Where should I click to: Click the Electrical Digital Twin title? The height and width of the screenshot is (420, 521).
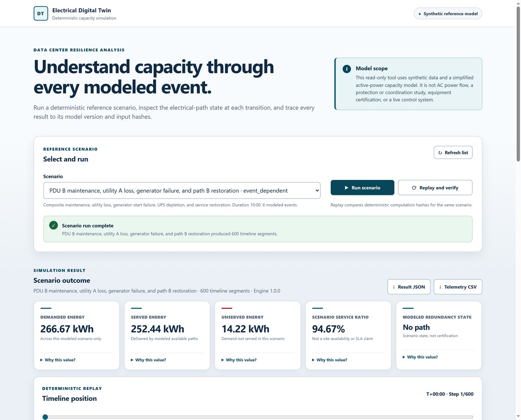(82, 10)
